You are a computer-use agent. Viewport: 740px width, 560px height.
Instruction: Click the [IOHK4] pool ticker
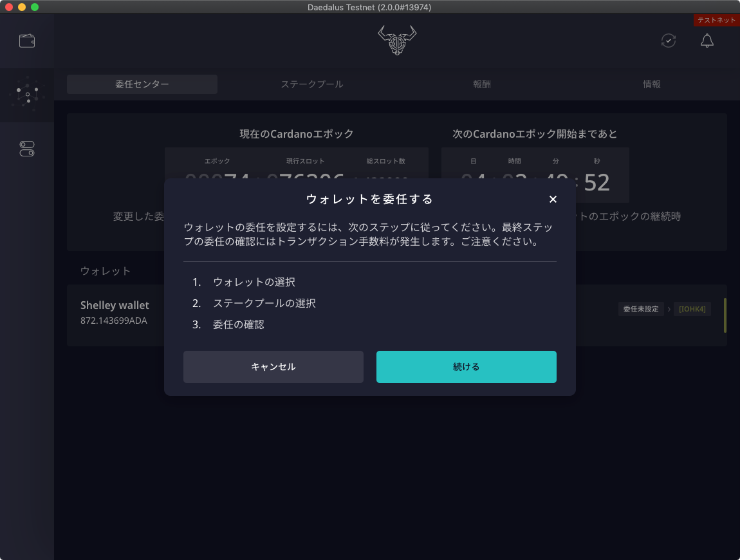click(692, 309)
